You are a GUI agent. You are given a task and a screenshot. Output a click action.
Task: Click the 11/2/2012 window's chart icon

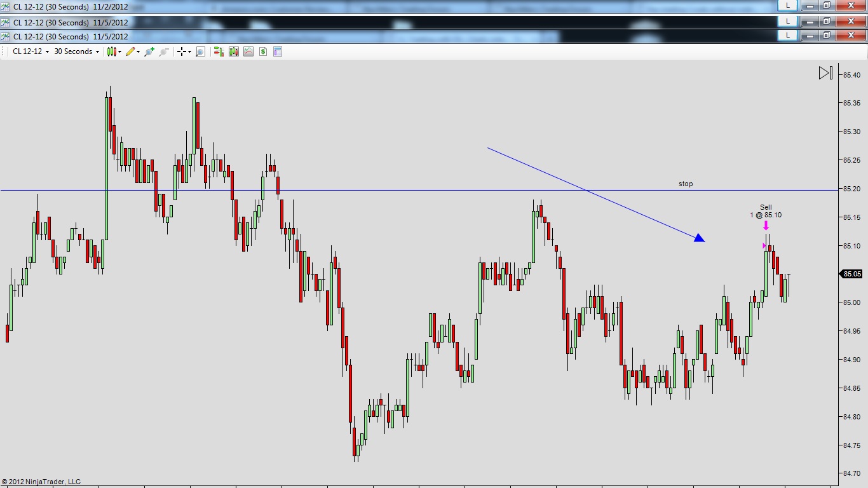pos(6,7)
